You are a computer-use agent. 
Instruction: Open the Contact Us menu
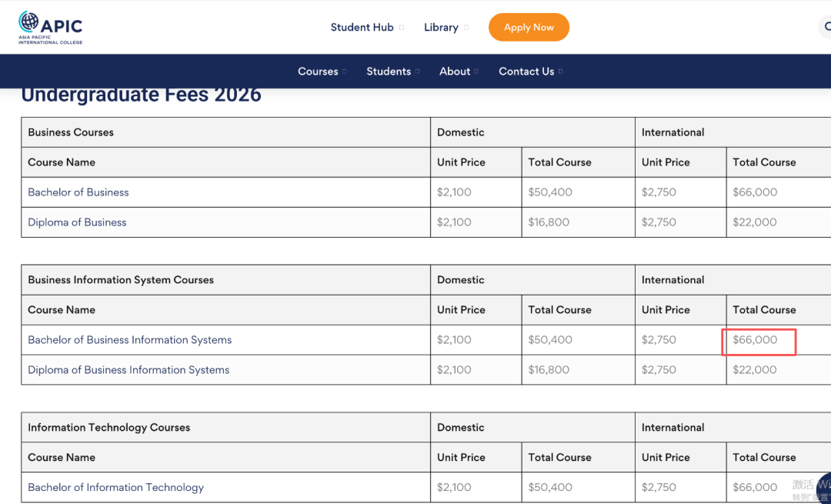(x=530, y=72)
